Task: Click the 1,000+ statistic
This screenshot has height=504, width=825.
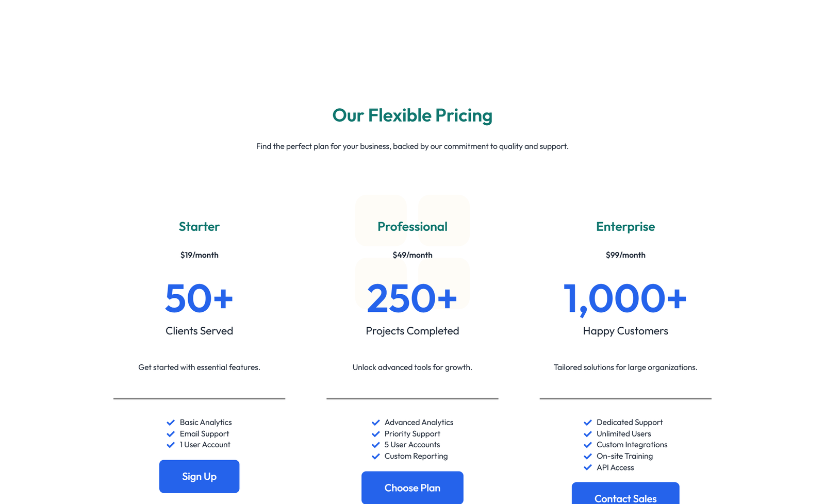Action: pos(625,298)
